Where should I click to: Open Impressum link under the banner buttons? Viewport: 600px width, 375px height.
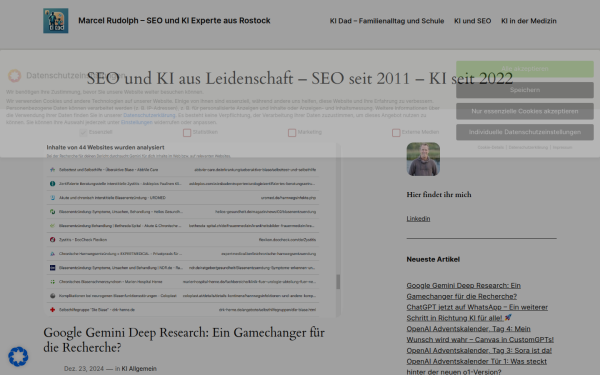562,147
